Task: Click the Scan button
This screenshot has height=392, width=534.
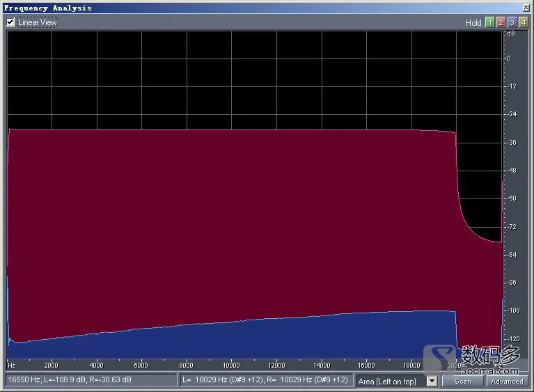Action: (x=463, y=382)
